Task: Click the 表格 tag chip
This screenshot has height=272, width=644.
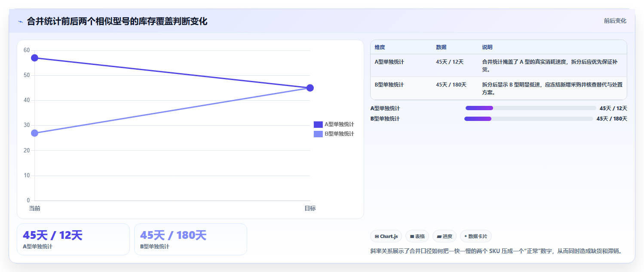Action: click(417, 236)
